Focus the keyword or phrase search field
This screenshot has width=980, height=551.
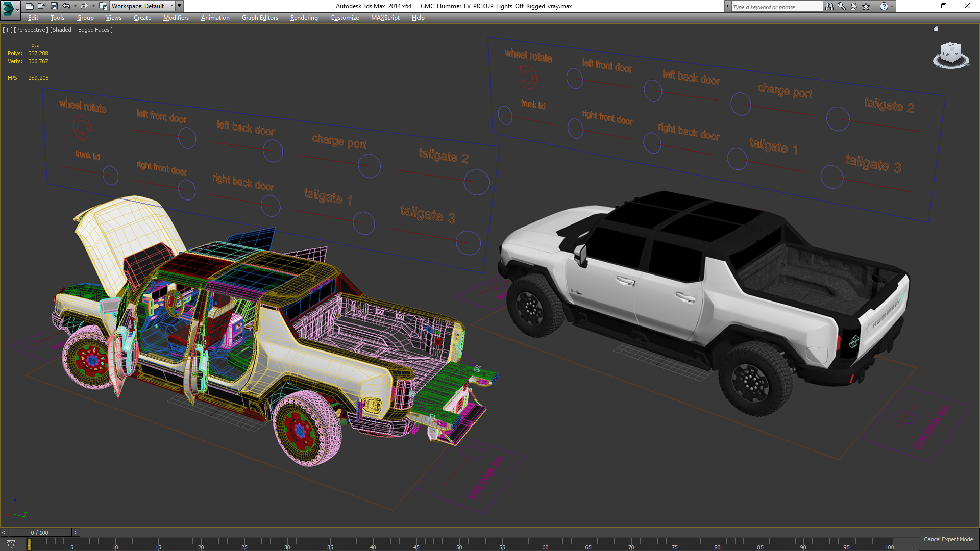(x=776, y=7)
